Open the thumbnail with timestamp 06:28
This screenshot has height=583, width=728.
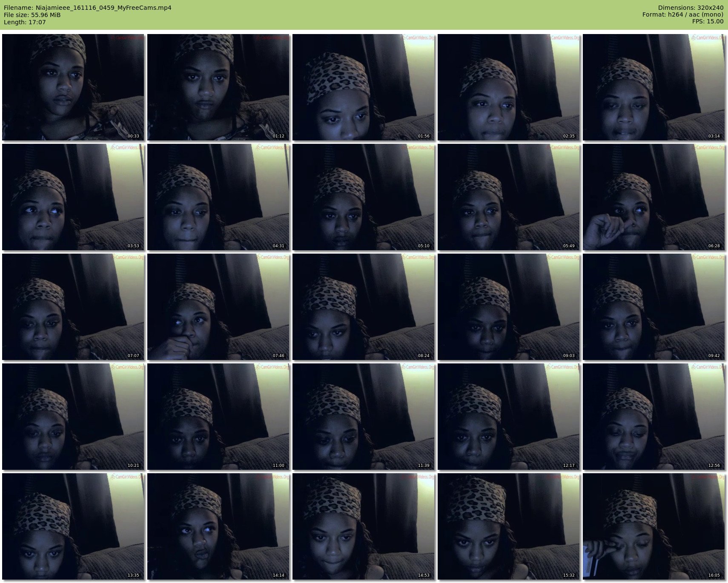click(653, 197)
